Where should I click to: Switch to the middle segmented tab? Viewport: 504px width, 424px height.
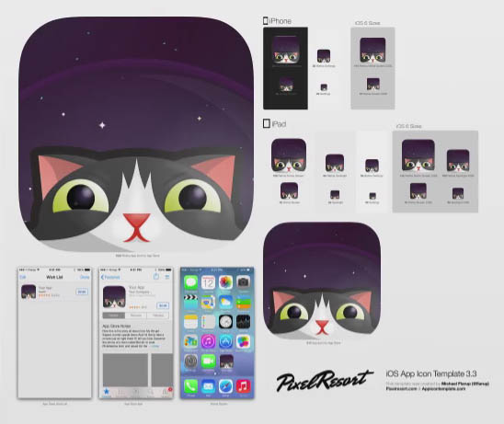click(136, 315)
